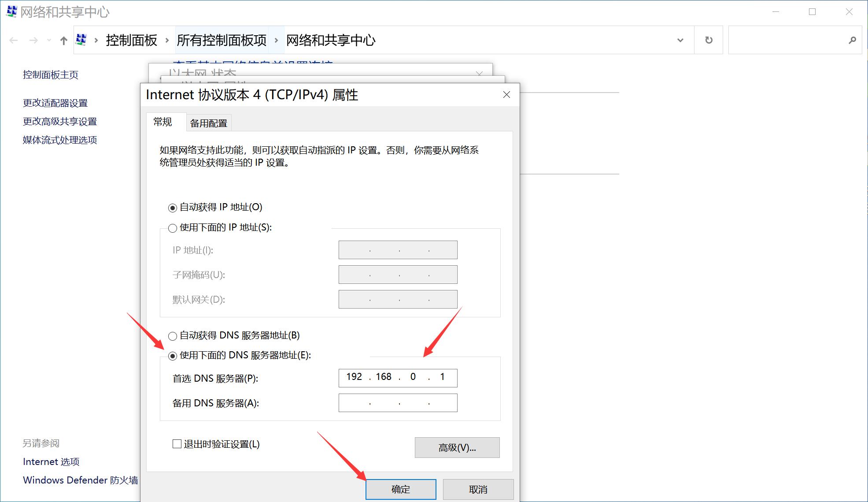
Task: Maximize the 网络和共享中心 window
Action: tap(813, 12)
